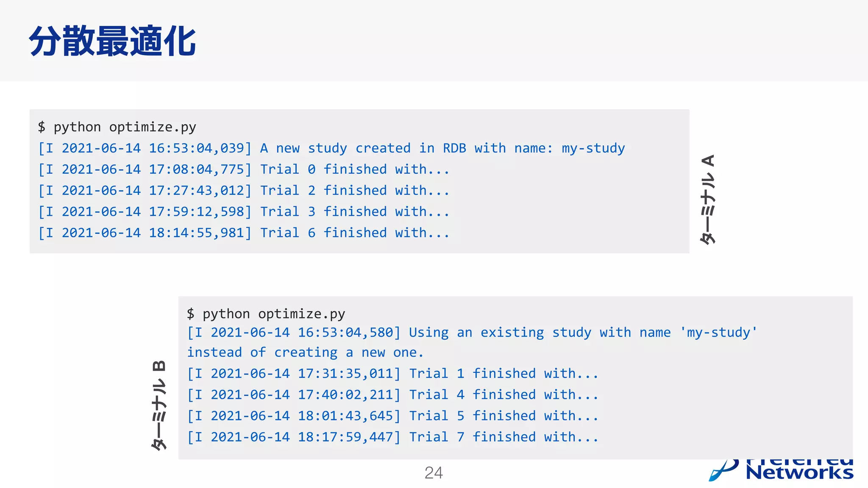Click the 'Trial 5 finished with...' log line
The image size is (868, 488).
point(393,416)
